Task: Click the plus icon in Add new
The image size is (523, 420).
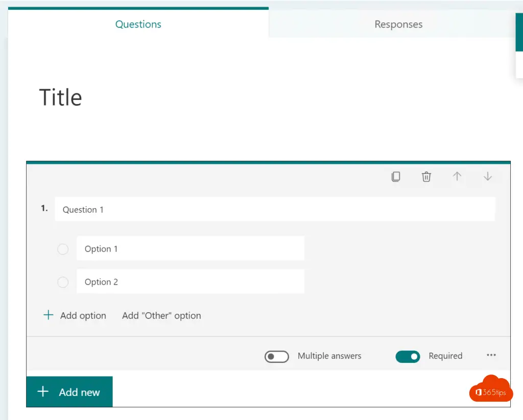Action: point(43,392)
